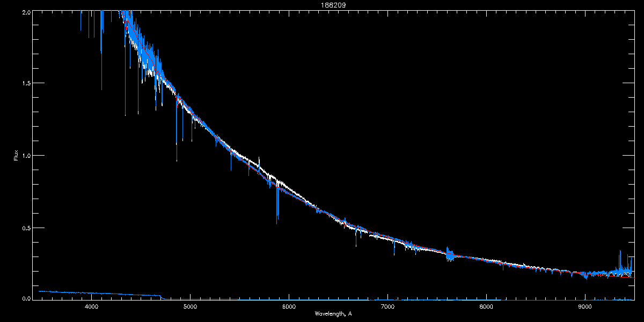Click the 7000 x-axis tick label
The image size is (644, 322).
387,307
